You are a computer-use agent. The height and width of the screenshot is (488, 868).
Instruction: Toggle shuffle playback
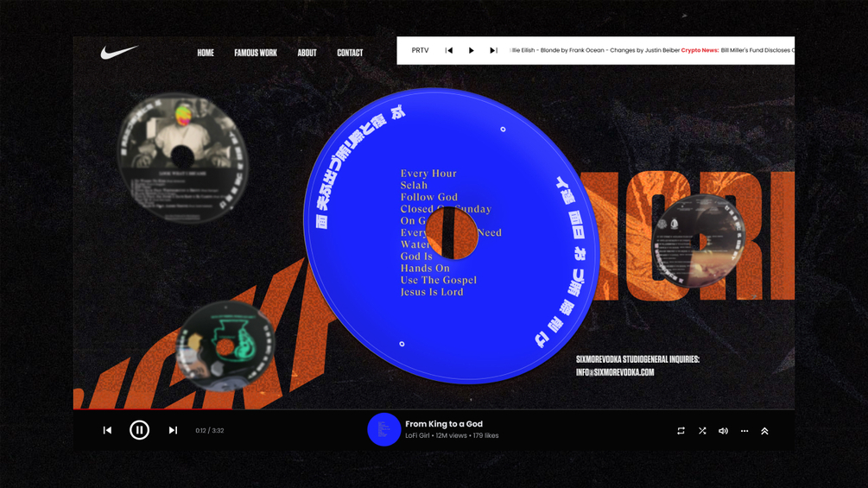coord(702,430)
